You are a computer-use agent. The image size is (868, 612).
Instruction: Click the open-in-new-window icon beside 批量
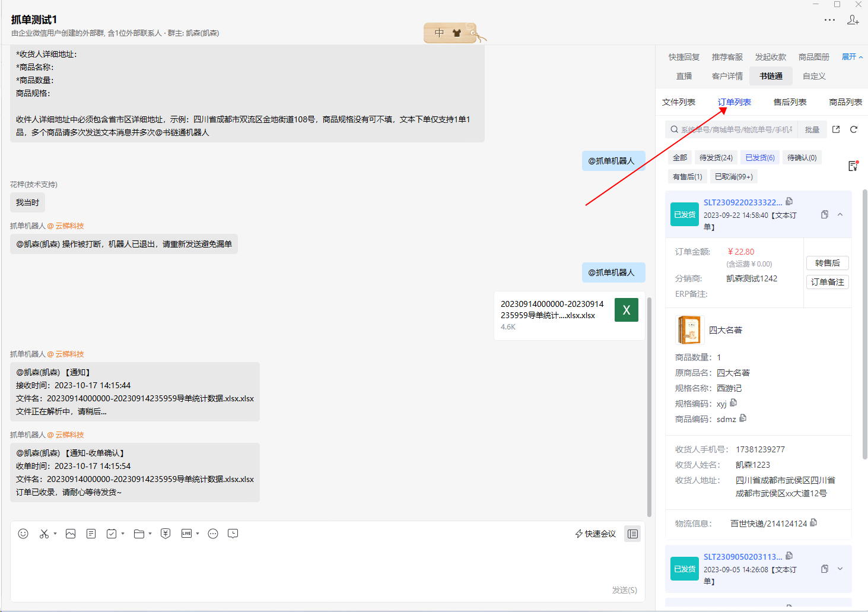click(x=836, y=129)
